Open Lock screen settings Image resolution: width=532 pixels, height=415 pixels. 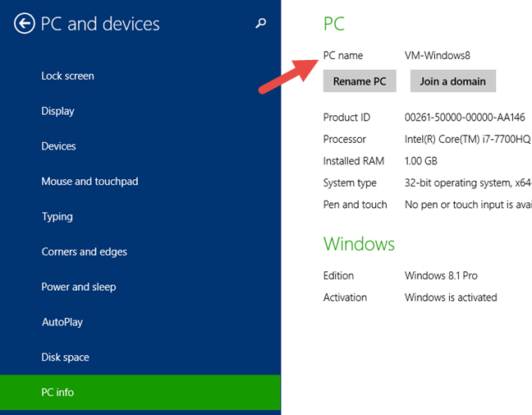[67, 76]
